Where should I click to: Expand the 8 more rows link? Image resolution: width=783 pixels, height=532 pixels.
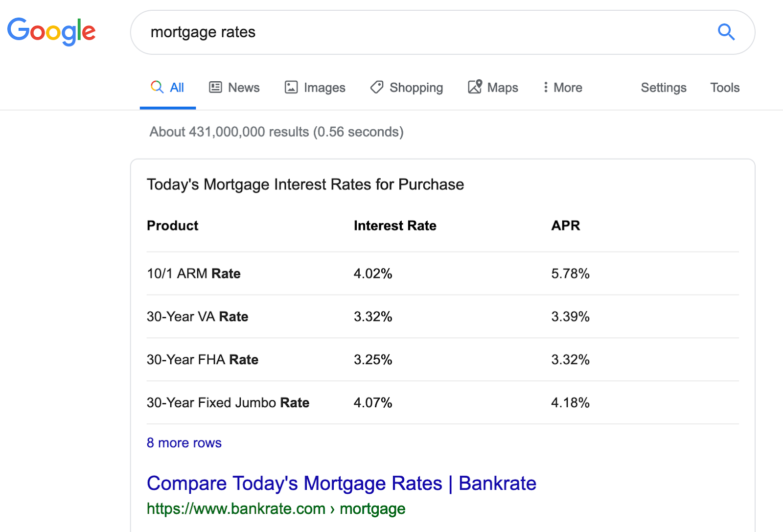coord(184,443)
